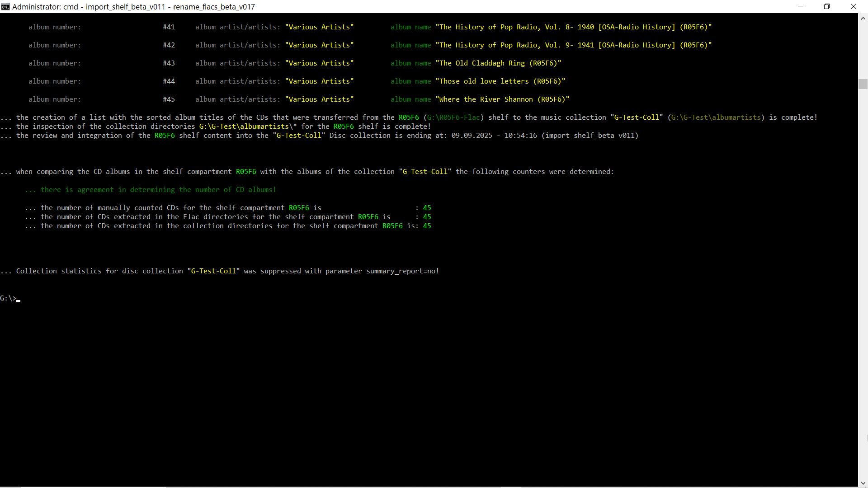This screenshot has height=488, width=868.
Task: Click the scrollbar up arrow
Action: (x=863, y=19)
